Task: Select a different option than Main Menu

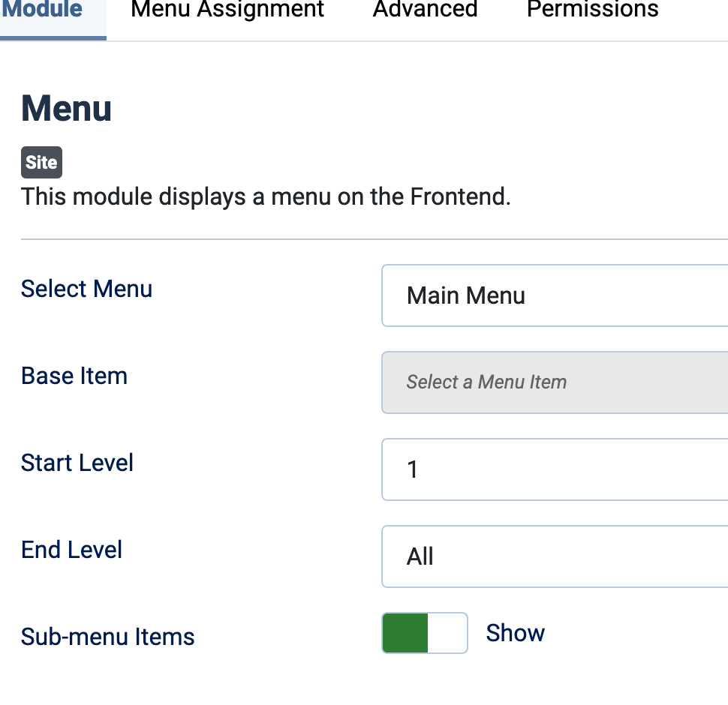Action: 555,295
